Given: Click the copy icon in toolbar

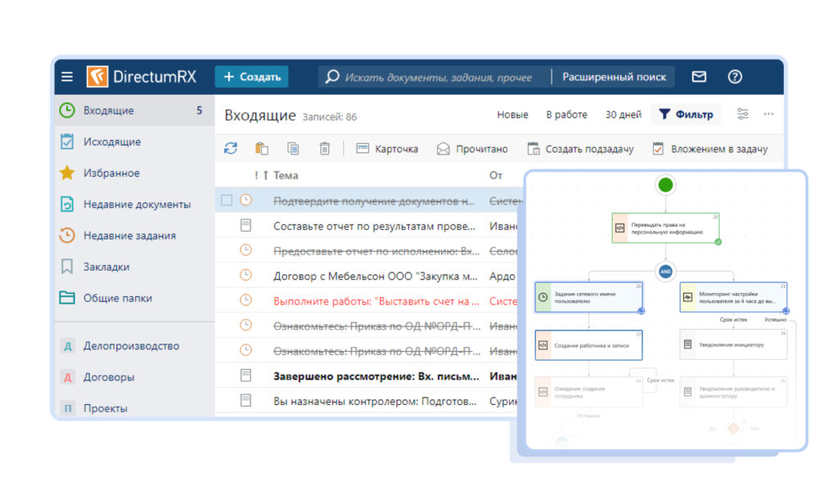Looking at the screenshot, I should pos(293,149).
